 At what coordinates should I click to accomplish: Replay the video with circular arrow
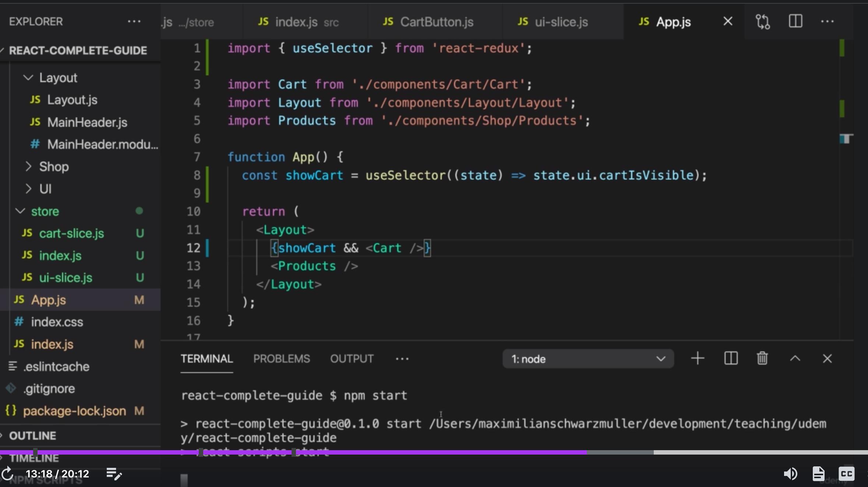click(x=7, y=474)
